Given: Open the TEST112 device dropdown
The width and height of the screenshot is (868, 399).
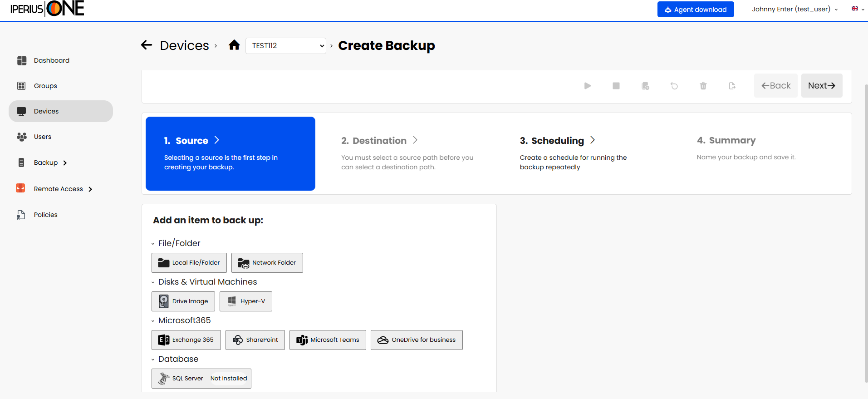Looking at the screenshot, I should click(285, 46).
